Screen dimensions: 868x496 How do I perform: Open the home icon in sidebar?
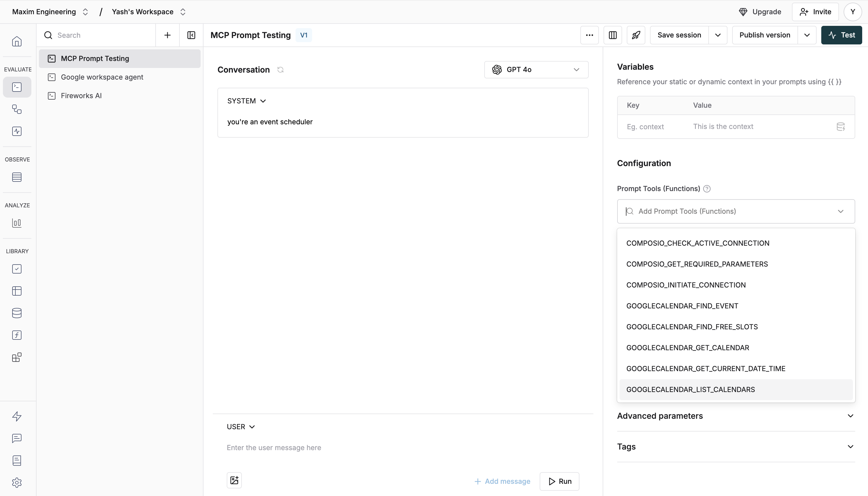coord(17,42)
